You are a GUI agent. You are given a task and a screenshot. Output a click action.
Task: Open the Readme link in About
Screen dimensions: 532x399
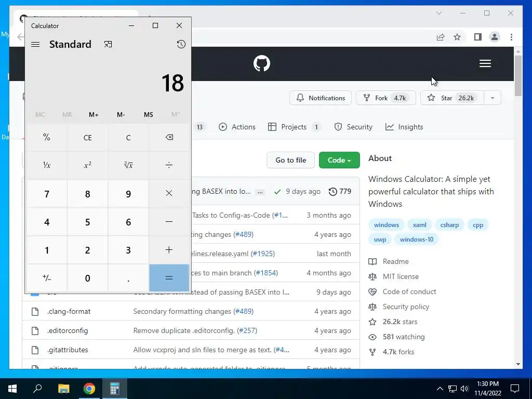coord(389,262)
